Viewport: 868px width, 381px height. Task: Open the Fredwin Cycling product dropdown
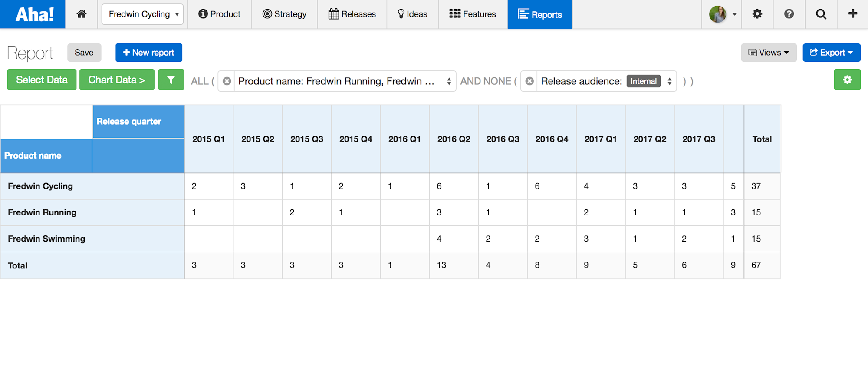143,14
